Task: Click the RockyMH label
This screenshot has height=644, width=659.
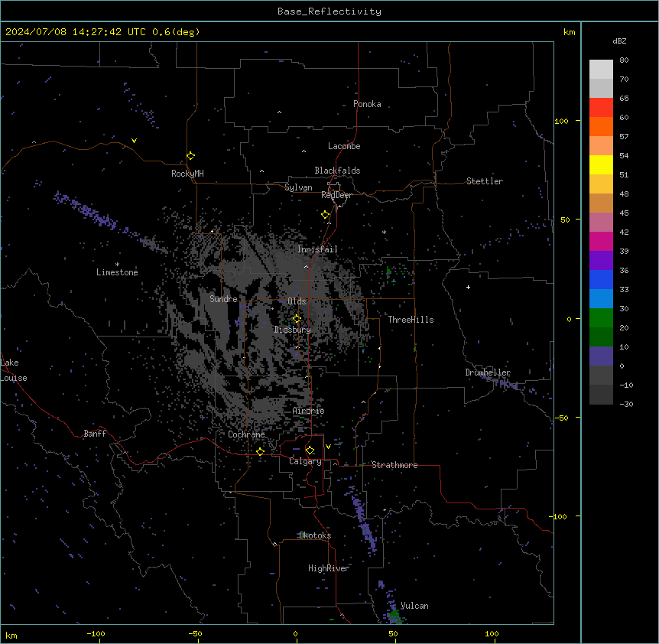Action: [x=187, y=174]
